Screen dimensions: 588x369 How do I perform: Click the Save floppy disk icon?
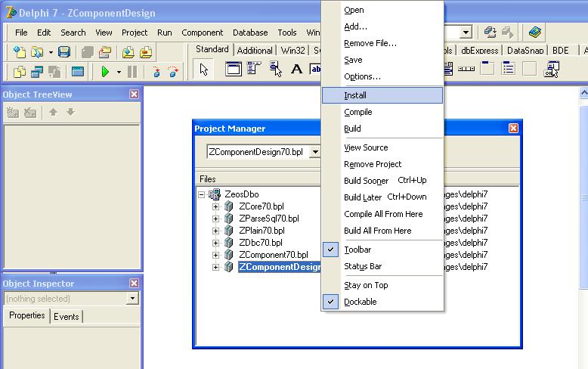pyautogui.click(x=64, y=52)
